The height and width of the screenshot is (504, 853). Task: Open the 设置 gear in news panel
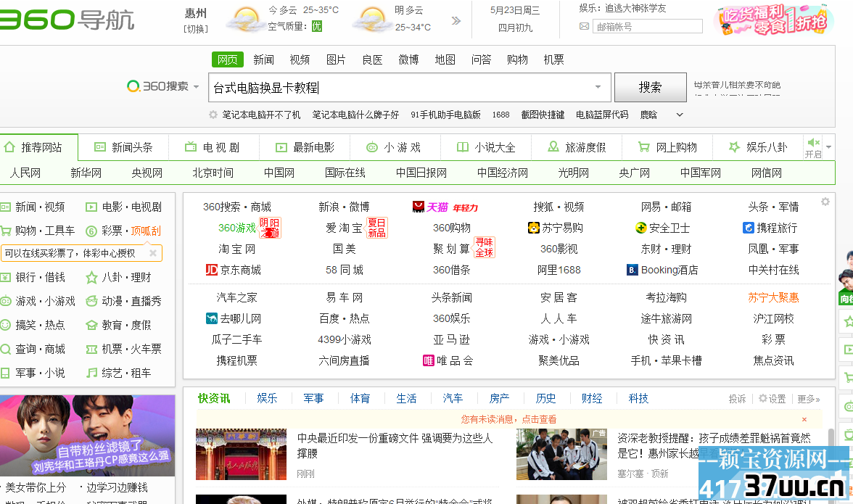tap(763, 399)
